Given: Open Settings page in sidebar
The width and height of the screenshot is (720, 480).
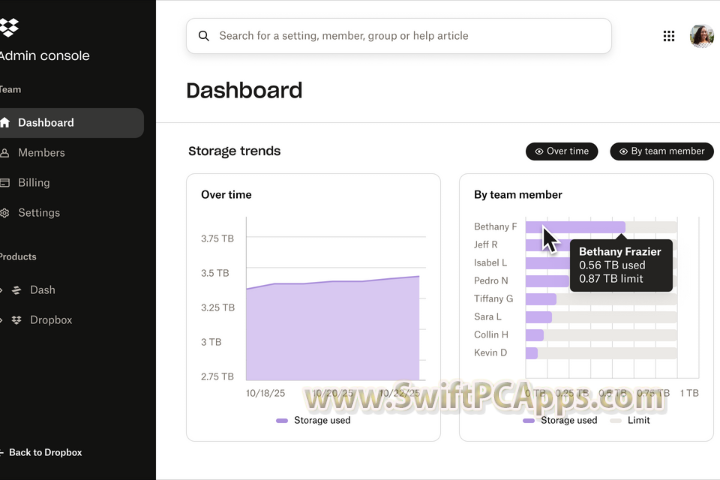Looking at the screenshot, I should [x=39, y=213].
